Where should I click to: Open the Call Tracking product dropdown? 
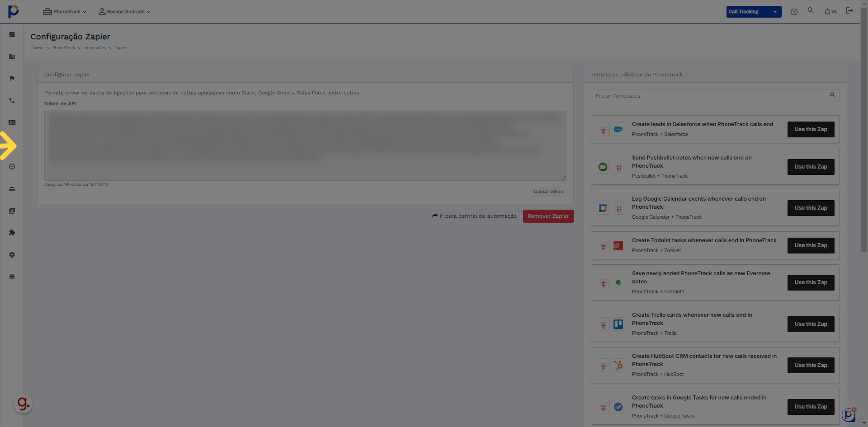click(754, 12)
